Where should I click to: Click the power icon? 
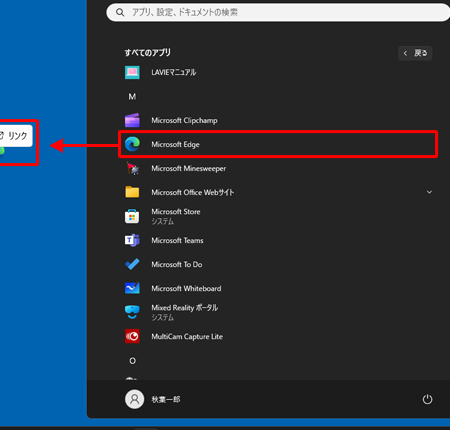(x=427, y=399)
